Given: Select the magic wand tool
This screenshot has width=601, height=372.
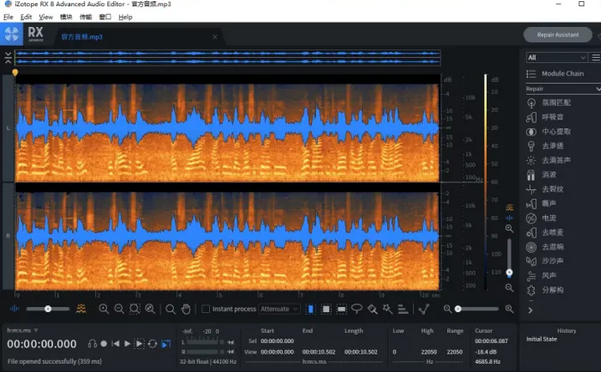Looking at the screenshot, I should [387, 309].
